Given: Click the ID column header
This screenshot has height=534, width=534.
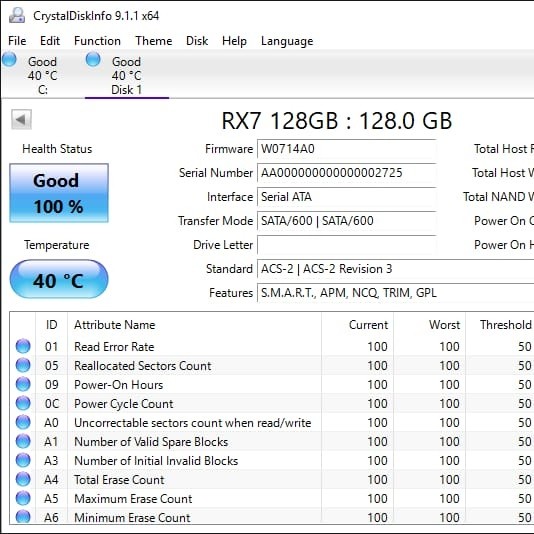Looking at the screenshot, I should 51,325.
